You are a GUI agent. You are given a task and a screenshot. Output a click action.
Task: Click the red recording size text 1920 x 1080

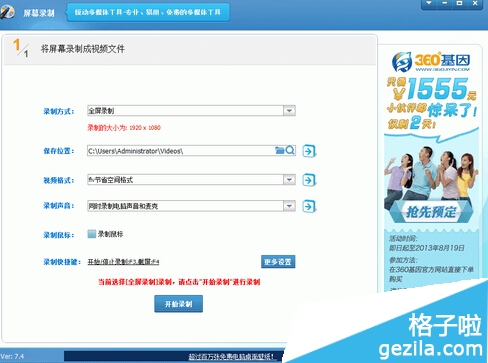[124, 128]
